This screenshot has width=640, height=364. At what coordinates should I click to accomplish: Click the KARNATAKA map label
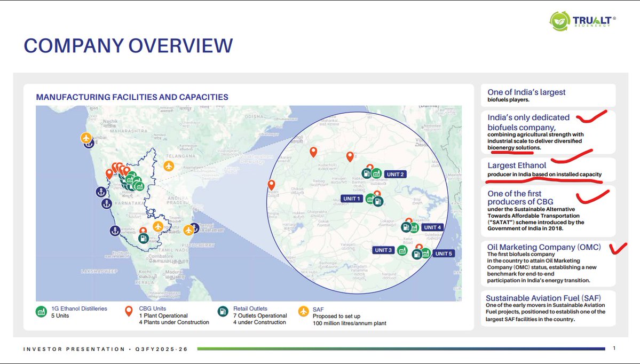(129, 203)
